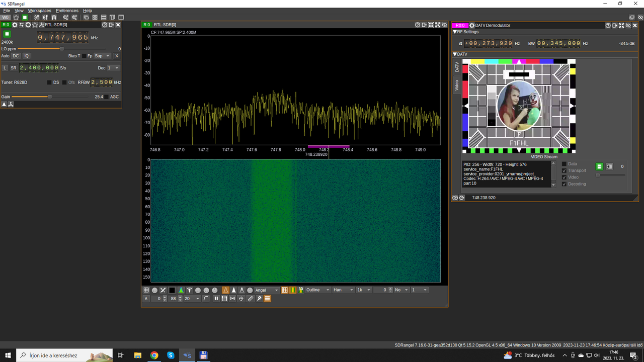The height and width of the screenshot is (362, 644).
Task: Toggle the orange waterfall display icon
Action: coord(293,290)
